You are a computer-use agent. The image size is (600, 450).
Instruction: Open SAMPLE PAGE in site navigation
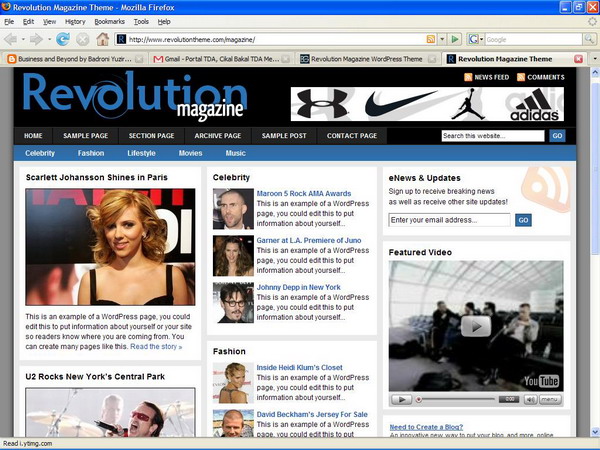86,136
